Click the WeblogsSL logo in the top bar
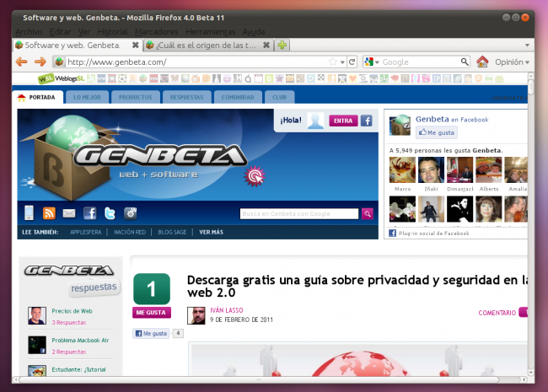Image resolution: width=548 pixels, height=392 pixels. point(62,78)
